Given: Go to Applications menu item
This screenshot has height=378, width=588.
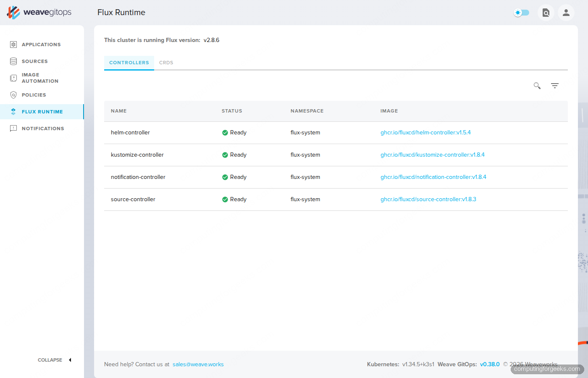Looking at the screenshot, I should [41, 45].
